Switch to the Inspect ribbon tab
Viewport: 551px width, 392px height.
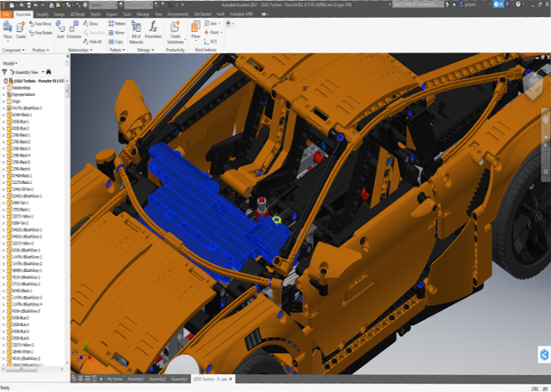[112, 14]
